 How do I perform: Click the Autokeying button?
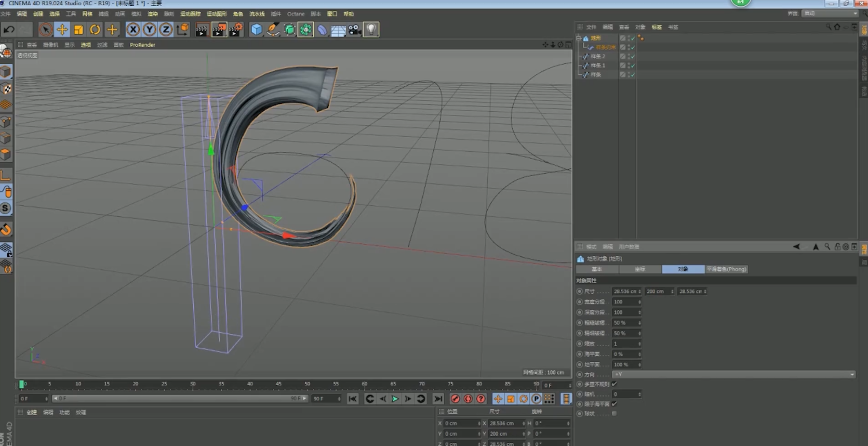[468, 399]
